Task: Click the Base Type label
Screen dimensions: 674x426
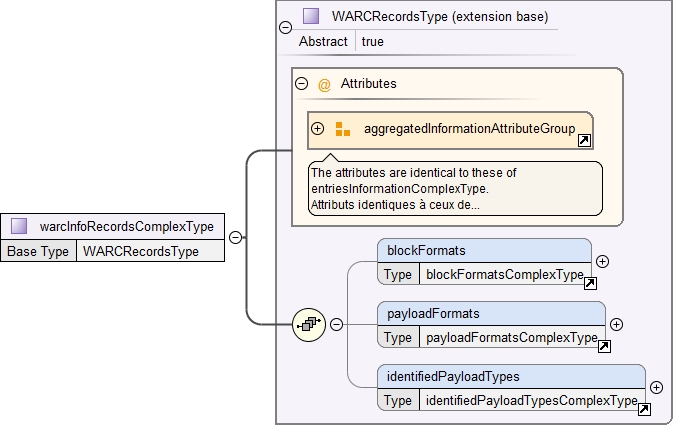Action: pos(38,251)
